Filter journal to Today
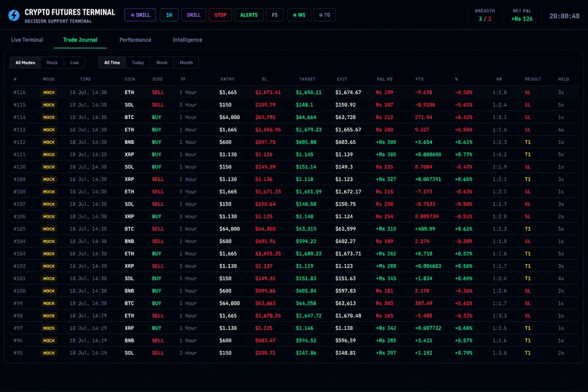Viewport: 588px width, 392px height. [138, 63]
